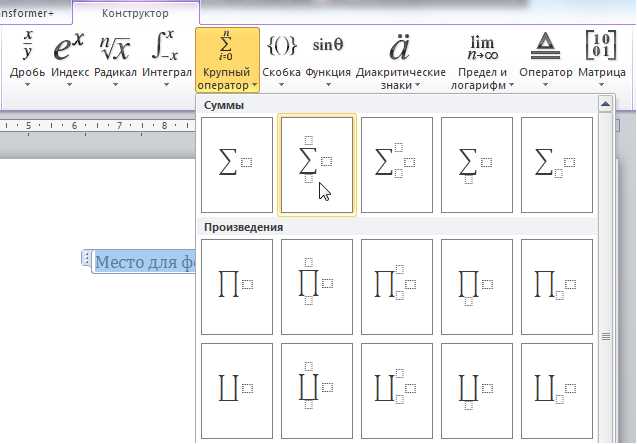Open the Радикал (radical) gallery

pyautogui.click(x=115, y=59)
